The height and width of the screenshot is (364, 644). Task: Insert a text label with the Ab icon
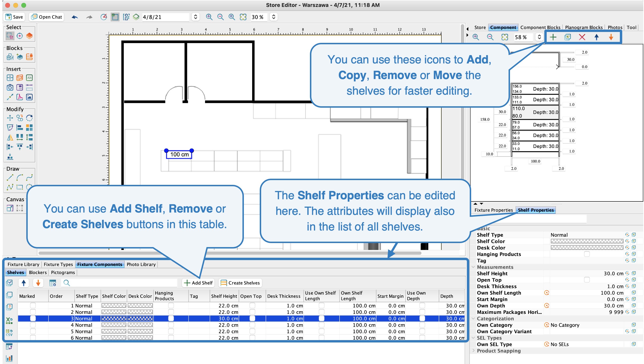[29, 78]
